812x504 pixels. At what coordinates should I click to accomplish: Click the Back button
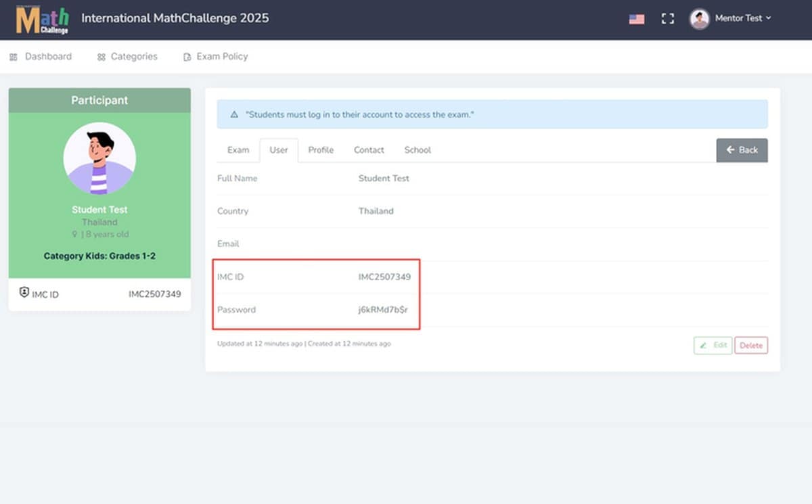click(742, 150)
